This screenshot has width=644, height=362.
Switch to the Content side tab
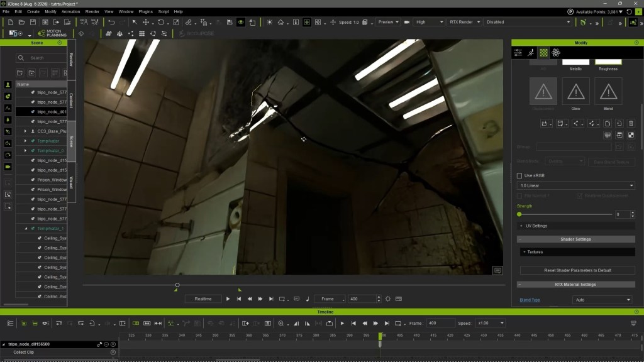pos(72,101)
